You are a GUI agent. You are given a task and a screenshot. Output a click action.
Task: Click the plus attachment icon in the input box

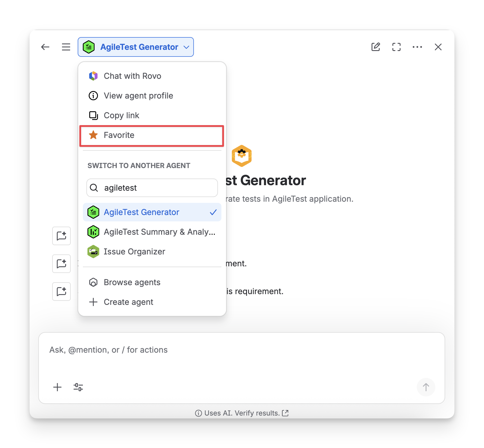pyautogui.click(x=57, y=387)
